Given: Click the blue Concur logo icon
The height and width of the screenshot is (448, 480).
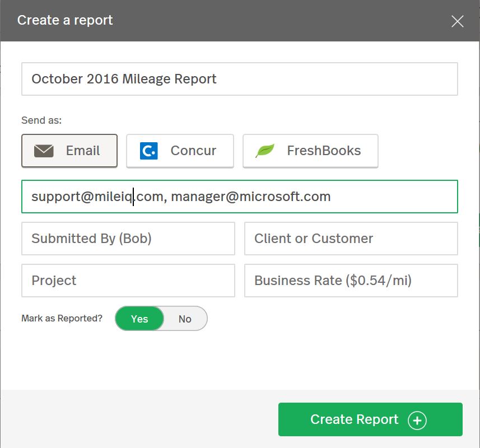Looking at the screenshot, I should point(149,151).
